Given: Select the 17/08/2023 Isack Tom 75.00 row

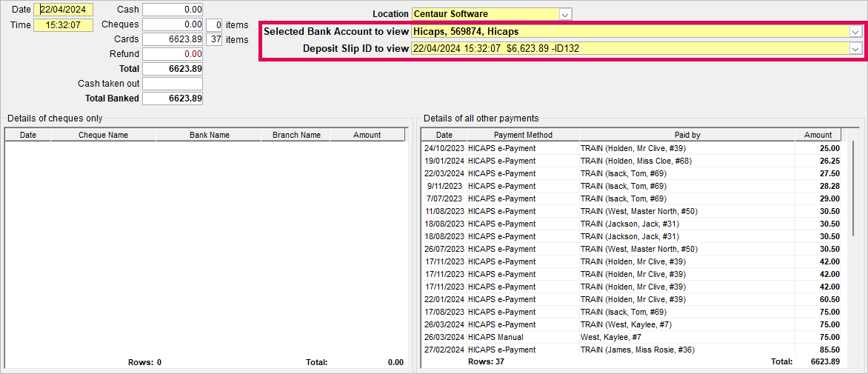Looking at the screenshot, I should (631, 312).
